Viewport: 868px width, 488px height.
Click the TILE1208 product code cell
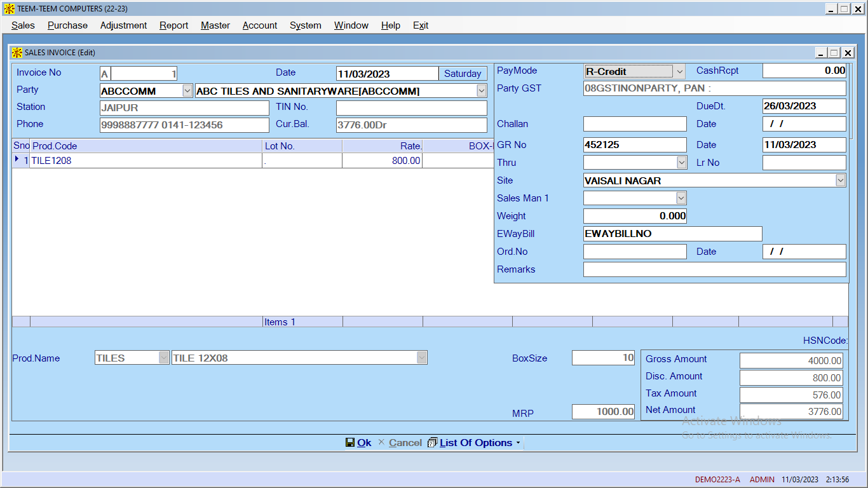coord(146,161)
